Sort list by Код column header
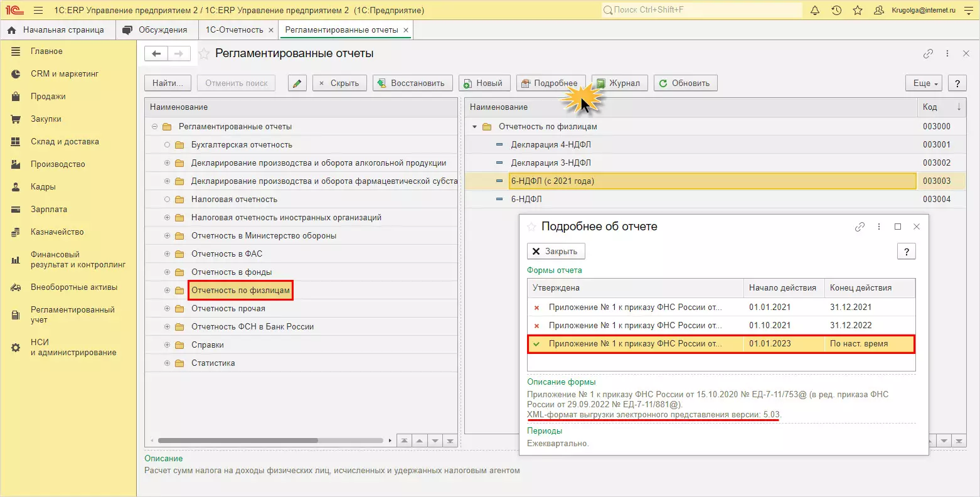This screenshot has height=497, width=980. click(x=942, y=107)
